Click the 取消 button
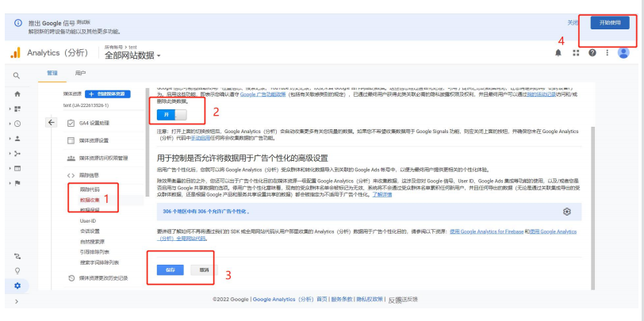Viewport: 644px width, 321px height. 204,269
